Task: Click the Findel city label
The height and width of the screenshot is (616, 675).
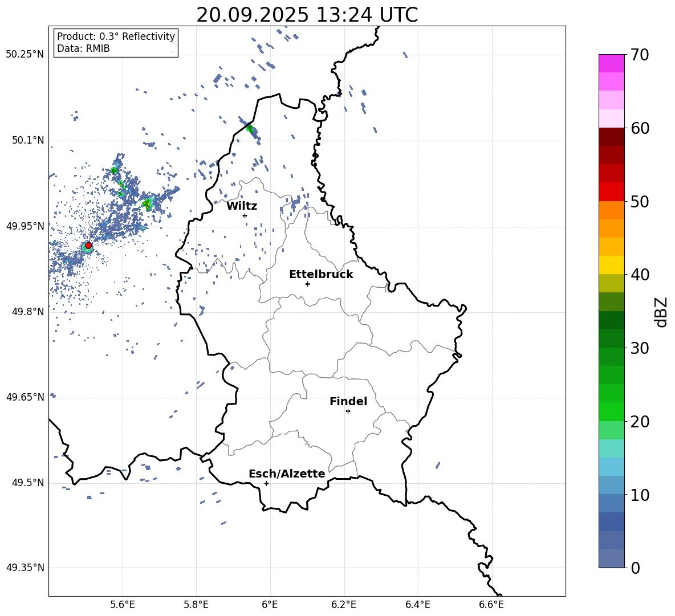Action: tap(348, 401)
